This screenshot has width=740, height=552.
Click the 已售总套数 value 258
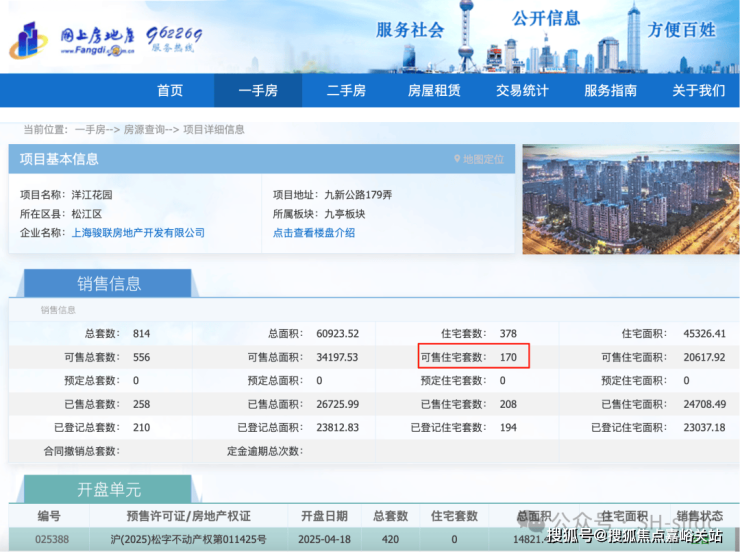coord(142,404)
